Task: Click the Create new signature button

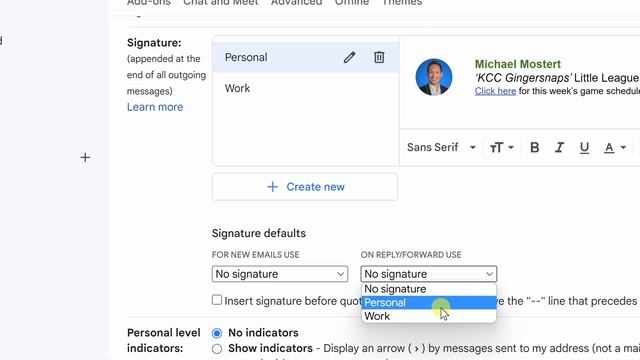Action: [x=305, y=187]
